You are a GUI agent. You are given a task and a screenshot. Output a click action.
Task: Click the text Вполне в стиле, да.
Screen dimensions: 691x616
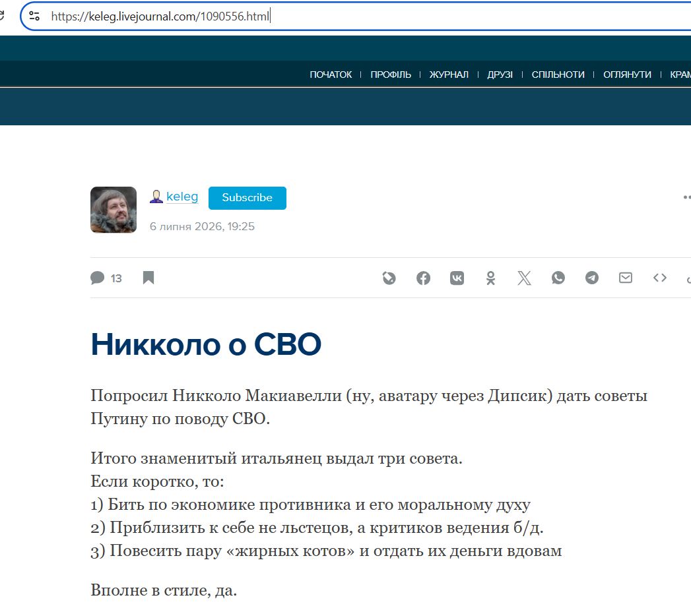[164, 590]
